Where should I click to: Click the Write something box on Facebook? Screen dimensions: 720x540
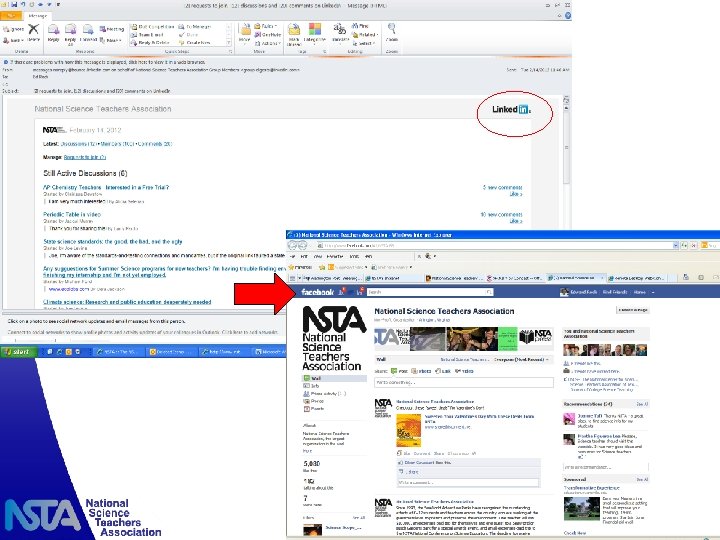pos(464,382)
